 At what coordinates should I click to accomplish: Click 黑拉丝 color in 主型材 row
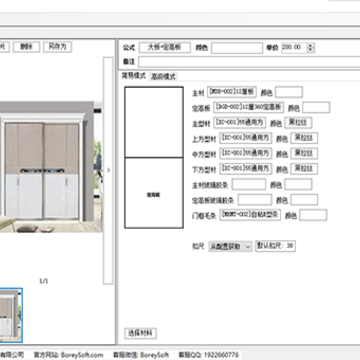(x=298, y=123)
